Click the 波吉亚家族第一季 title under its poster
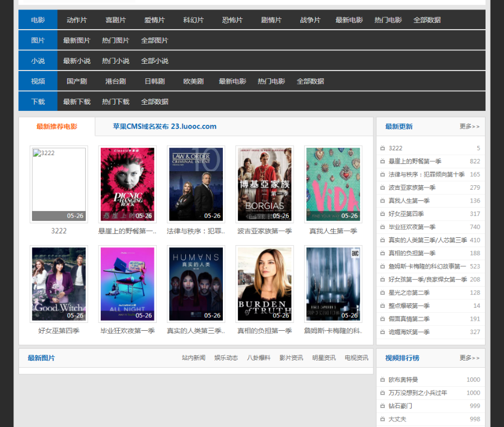 click(264, 231)
